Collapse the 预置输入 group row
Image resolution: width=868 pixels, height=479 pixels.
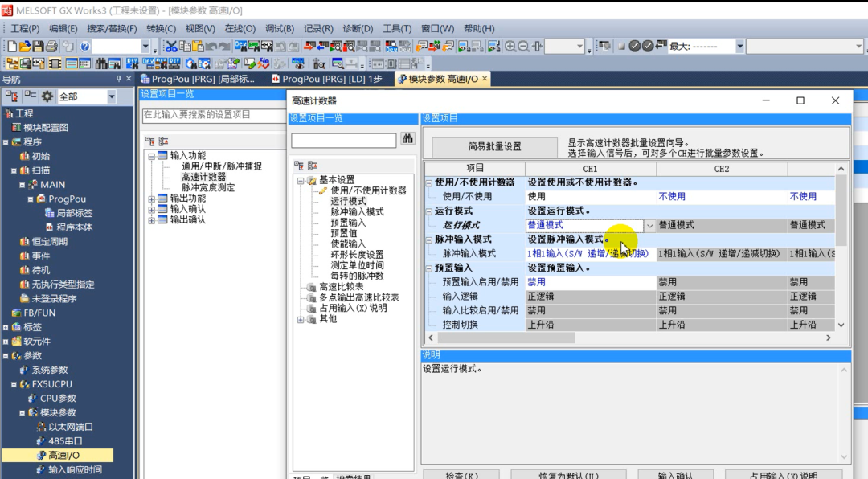[429, 268]
